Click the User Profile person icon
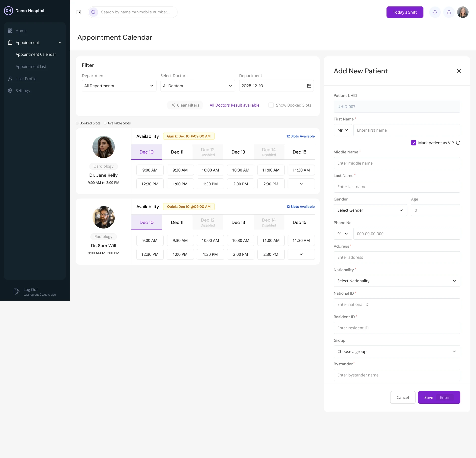This screenshot has height=458, width=476. (10, 79)
